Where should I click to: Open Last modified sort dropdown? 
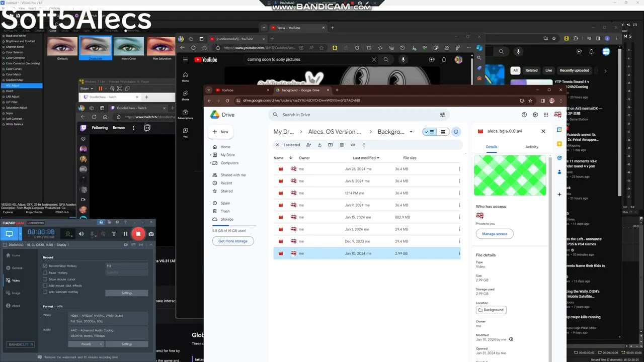[x=366, y=158]
